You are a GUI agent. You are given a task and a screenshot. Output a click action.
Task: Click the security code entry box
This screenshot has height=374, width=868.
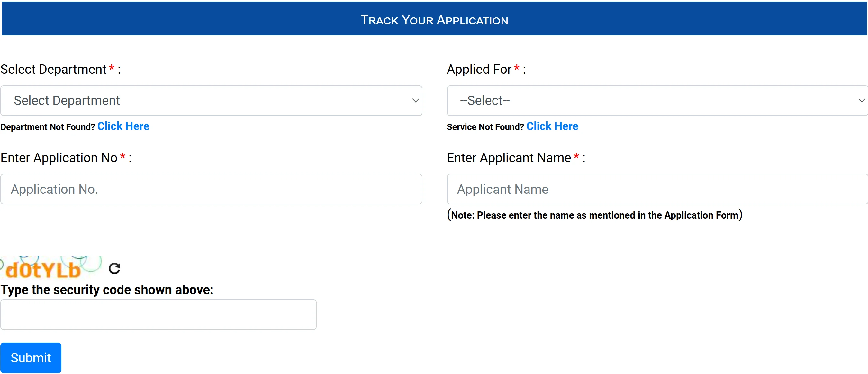click(x=158, y=315)
